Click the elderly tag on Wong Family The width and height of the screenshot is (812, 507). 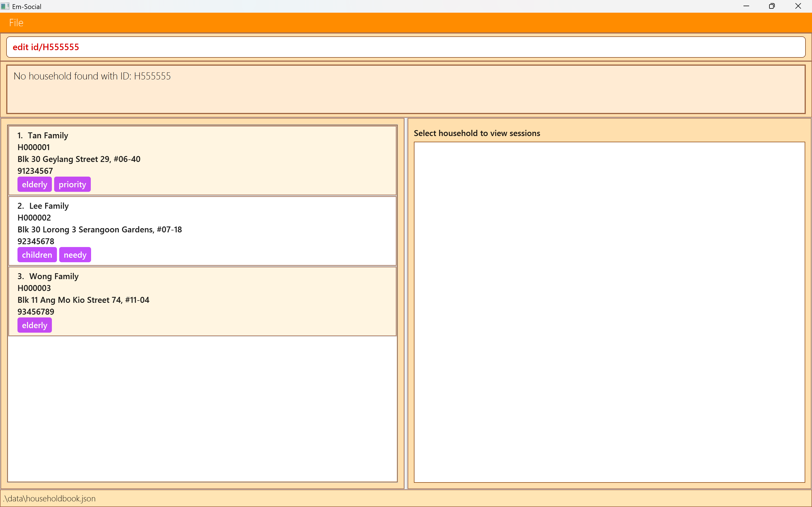[35, 325]
